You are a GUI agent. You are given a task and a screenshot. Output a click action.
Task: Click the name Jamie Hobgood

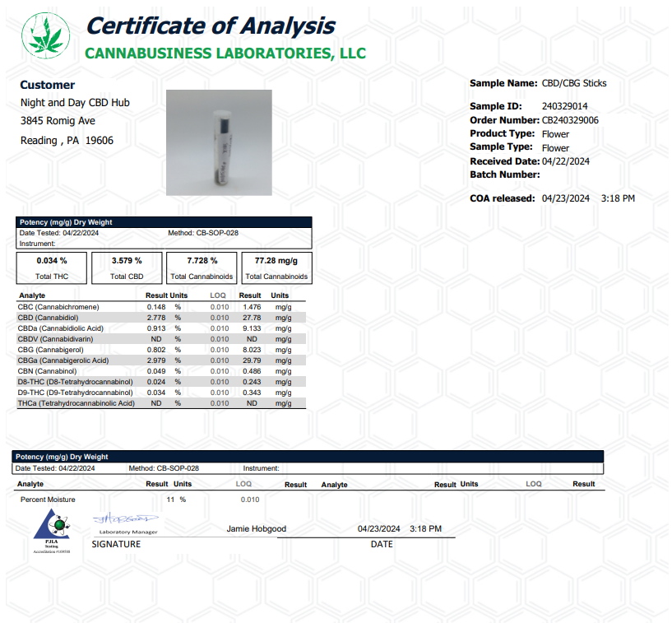click(257, 529)
